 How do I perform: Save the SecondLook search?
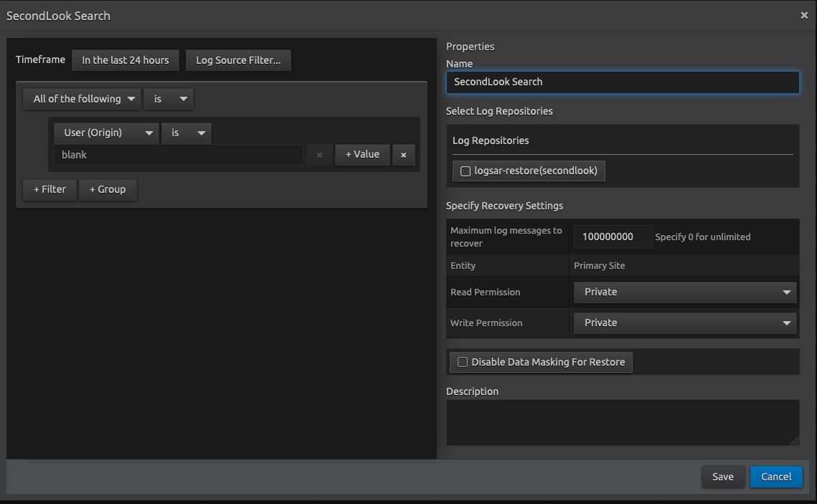(x=722, y=477)
